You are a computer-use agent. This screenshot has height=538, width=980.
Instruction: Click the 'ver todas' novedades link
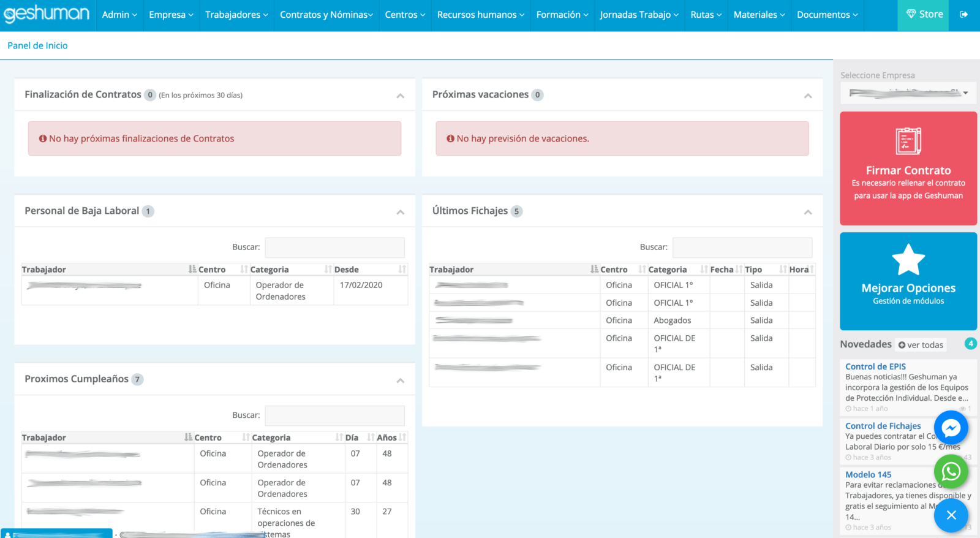tap(921, 345)
